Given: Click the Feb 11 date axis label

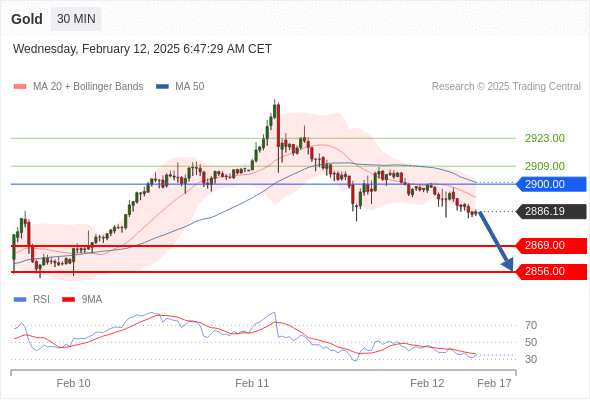Looking at the screenshot, I should (252, 383).
